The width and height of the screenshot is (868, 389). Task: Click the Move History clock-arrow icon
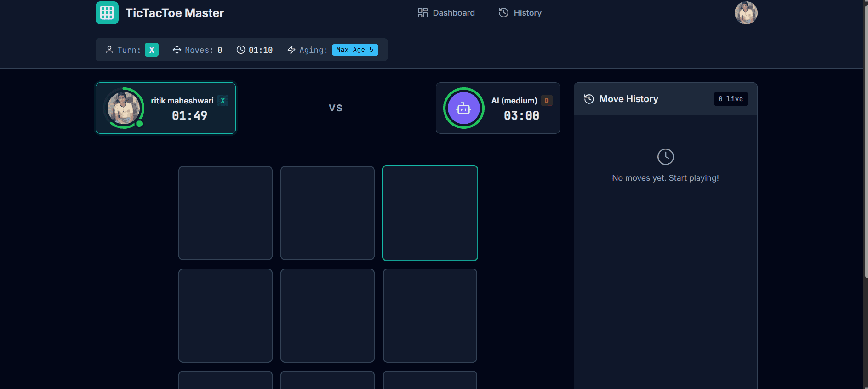tap(589, 99)
